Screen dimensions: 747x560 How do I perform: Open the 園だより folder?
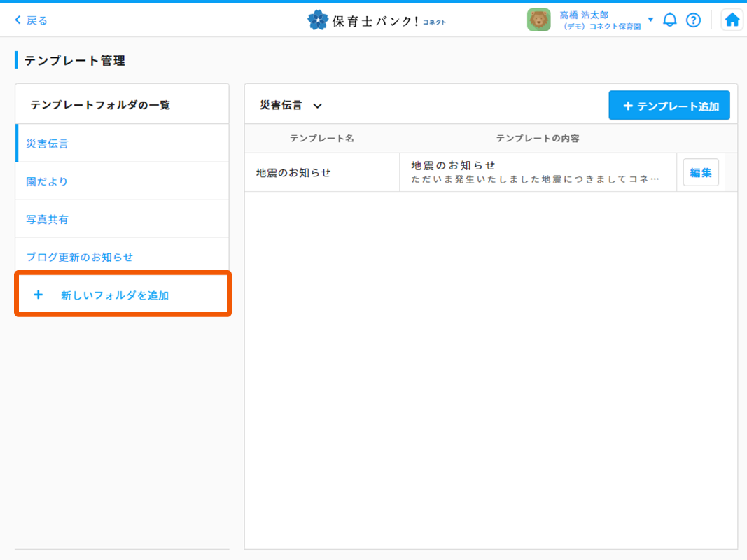point(48,181)
